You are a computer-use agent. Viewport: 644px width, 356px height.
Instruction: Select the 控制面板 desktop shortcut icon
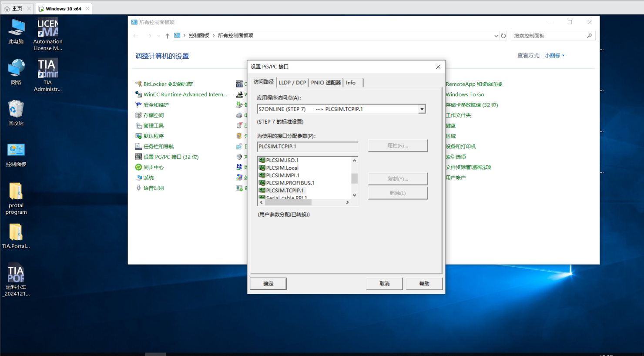point(16,154)
